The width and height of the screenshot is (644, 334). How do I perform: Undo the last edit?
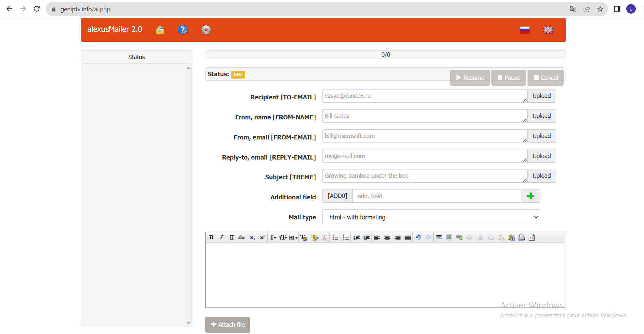(418, 237)
